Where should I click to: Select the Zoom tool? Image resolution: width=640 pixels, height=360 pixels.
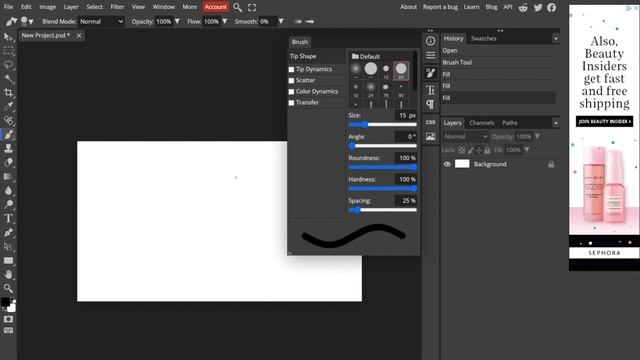tap(8, 288)
